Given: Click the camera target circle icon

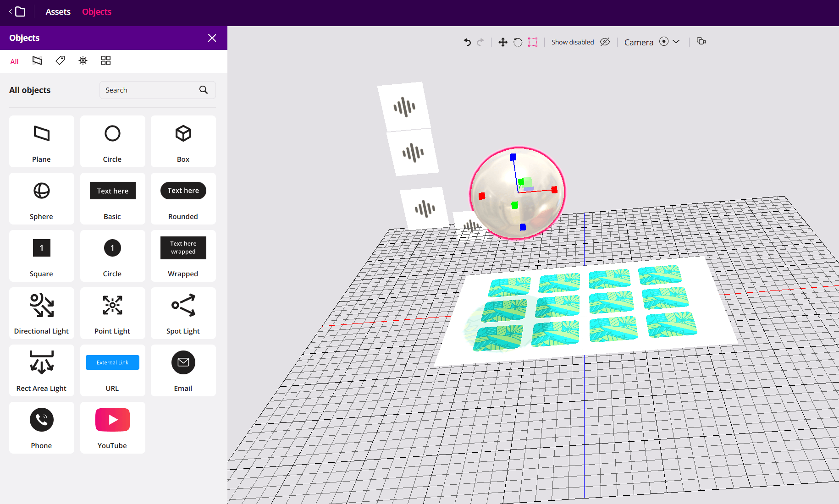Looking at the screenshot, I should (663, 42).
